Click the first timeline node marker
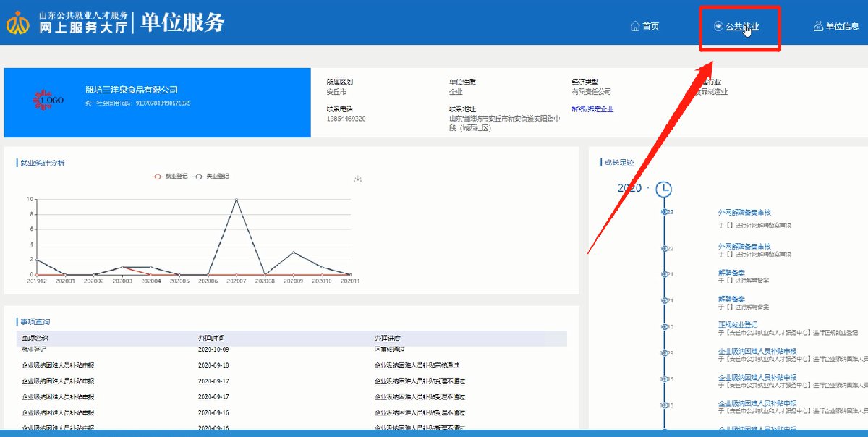 click(665, 212)
